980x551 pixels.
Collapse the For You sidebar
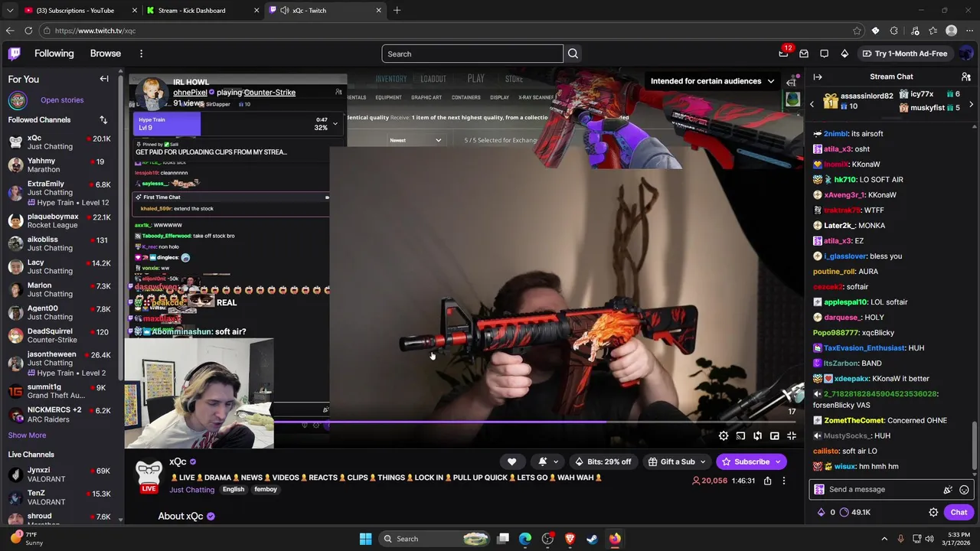104,79
